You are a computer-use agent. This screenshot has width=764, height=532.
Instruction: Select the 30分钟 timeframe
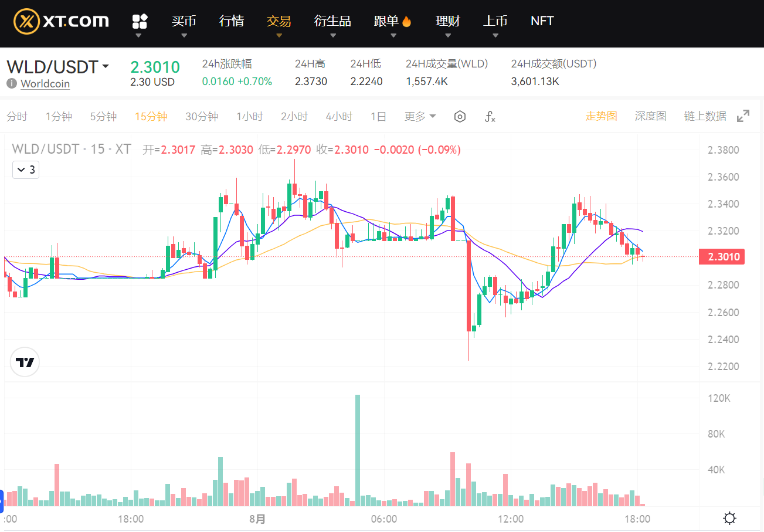point(202,117)
